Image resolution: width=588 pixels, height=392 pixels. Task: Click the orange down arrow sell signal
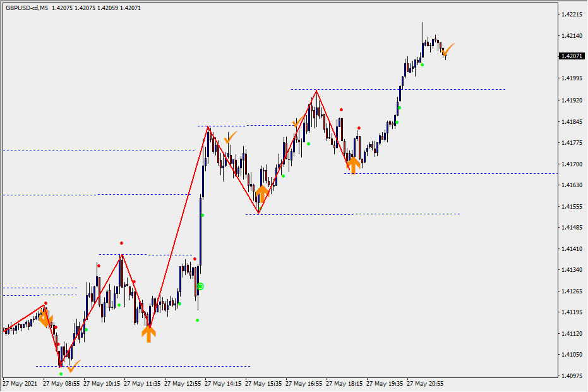coord(45,319)
